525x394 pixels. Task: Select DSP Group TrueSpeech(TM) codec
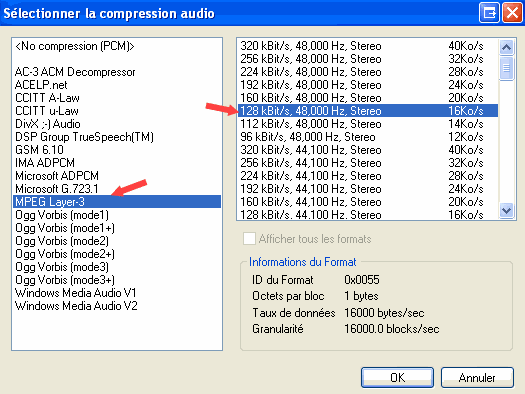pyautogui.click(x=117, y=137)
